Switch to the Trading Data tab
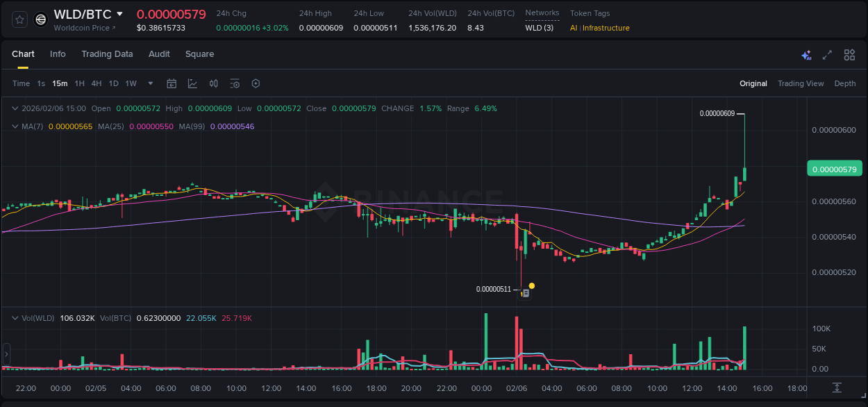This screenshot has height=407, width=868. point(107,54)
